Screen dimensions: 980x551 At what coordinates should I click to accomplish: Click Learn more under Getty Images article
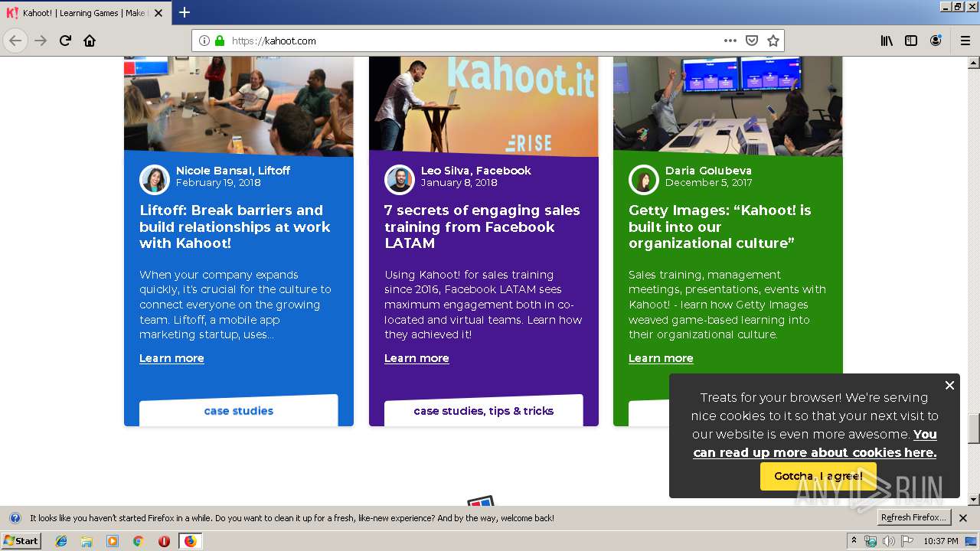pyautogui.click(x=661, y=358)
